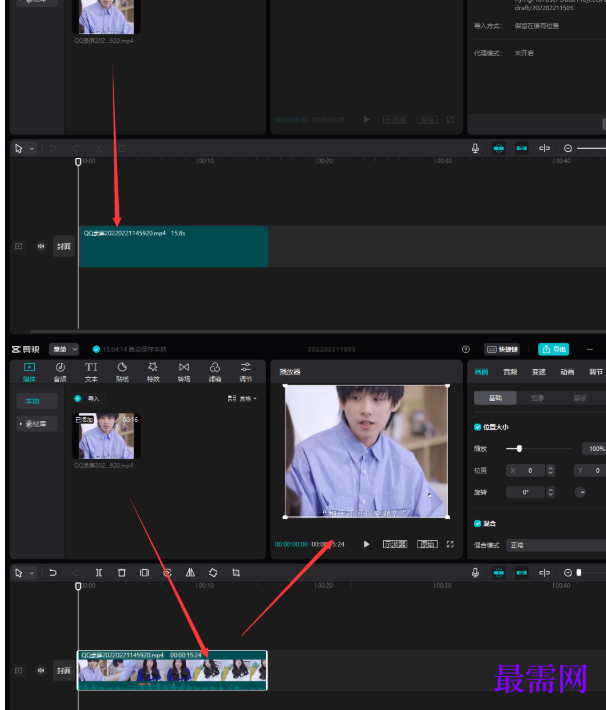Click delete trash icon in lower timeline toolbar
Image resolution: width=606 pixels, height=710 pixels.
click(x=121, y=573)
